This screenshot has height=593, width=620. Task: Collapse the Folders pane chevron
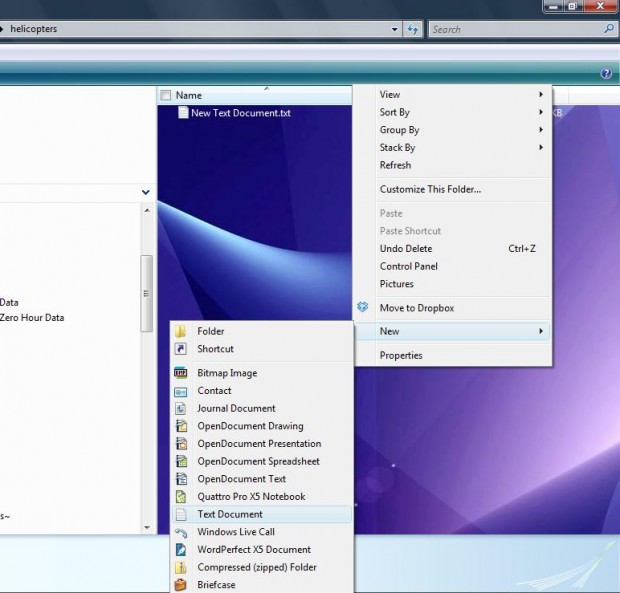pyautogui.click(x=146, y=192)
